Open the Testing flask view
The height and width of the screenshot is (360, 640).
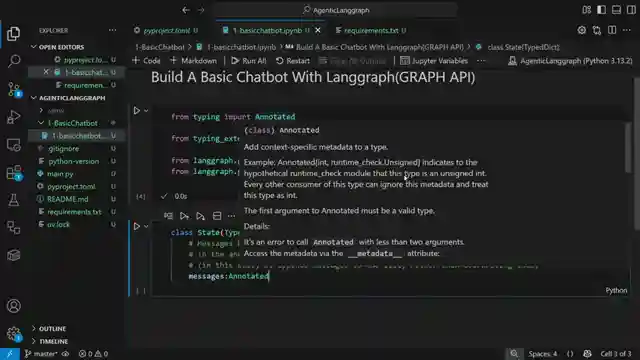(x=13, y=200)
